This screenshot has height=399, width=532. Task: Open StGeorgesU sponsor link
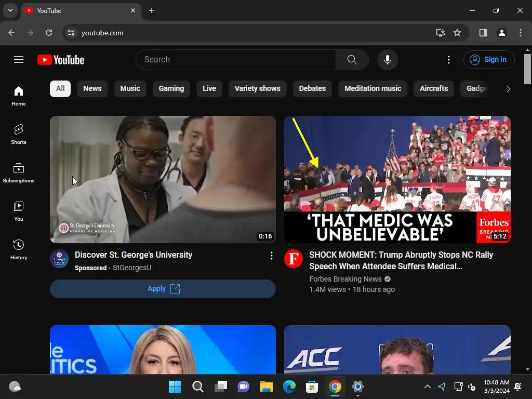(132, 268)
